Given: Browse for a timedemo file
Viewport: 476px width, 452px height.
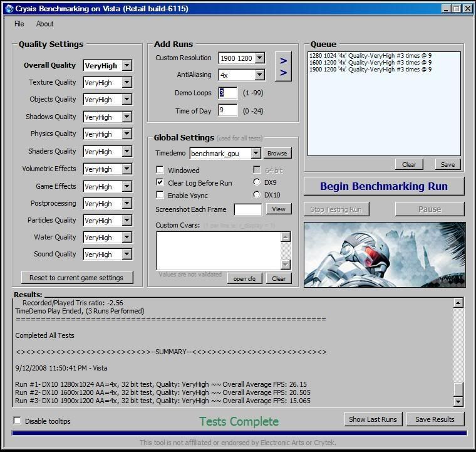Looking at the screenshot, I should [x=277, y=154].
